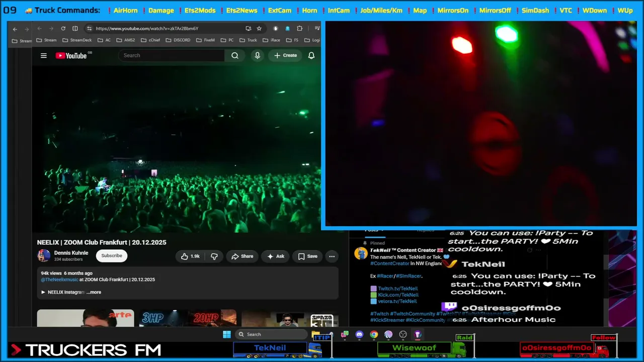Image resolution: width=644 pixels, height=362 pixels.
Task: Click the Ask button under the video
Action: (x=276, y=256)
